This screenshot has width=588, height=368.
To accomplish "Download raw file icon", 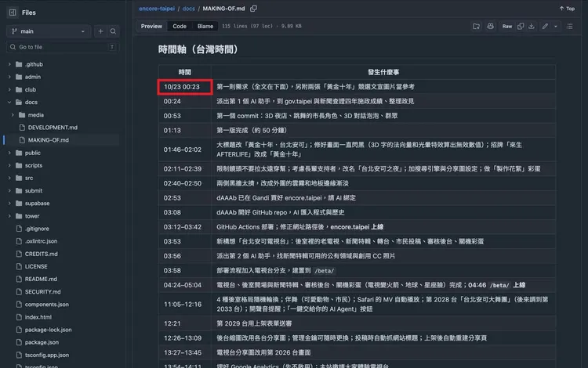I will (532, 26).
